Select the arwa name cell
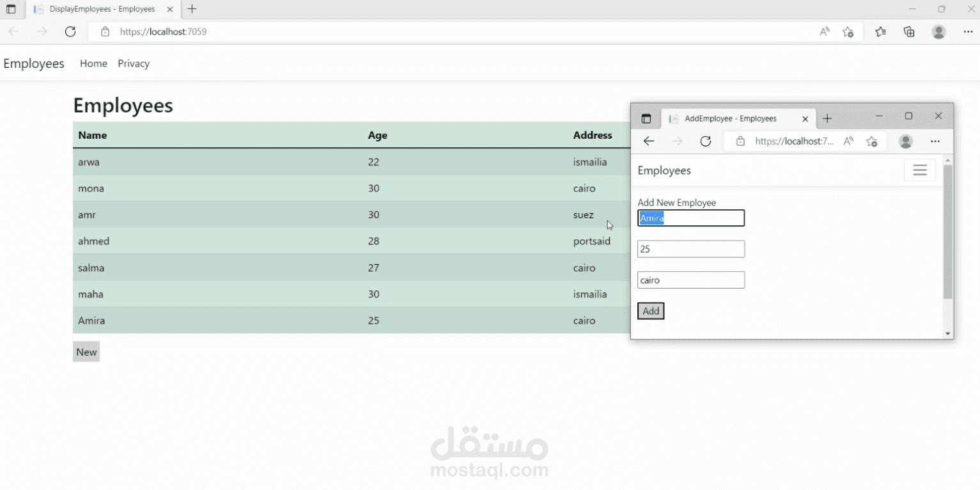This screenshot has height=490, width=980. 89,162
